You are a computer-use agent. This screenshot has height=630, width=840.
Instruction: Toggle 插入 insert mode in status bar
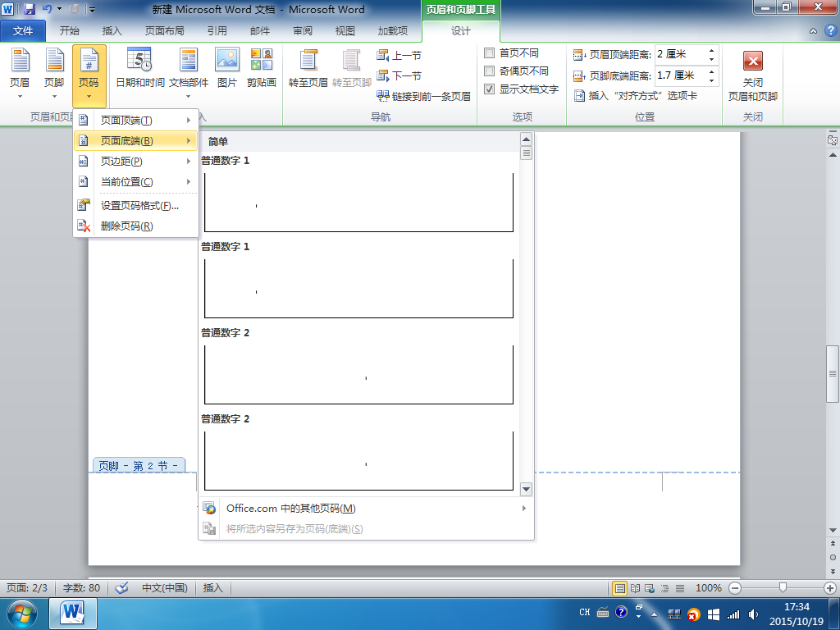coord(212,587)
